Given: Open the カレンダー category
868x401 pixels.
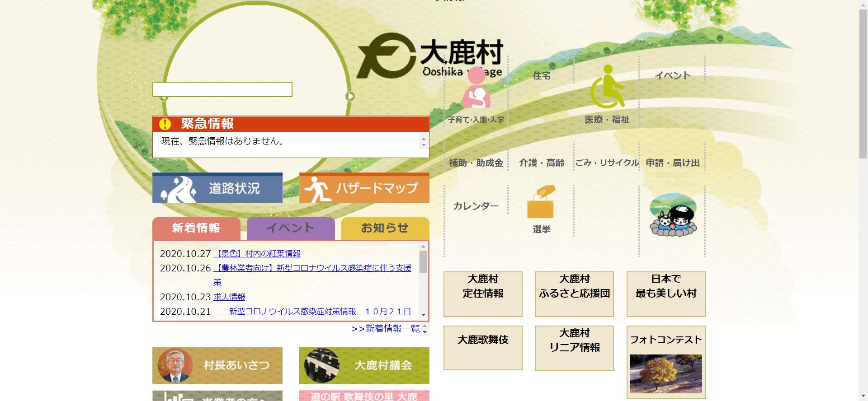Looking at the screenshot, I should point(476,206).
